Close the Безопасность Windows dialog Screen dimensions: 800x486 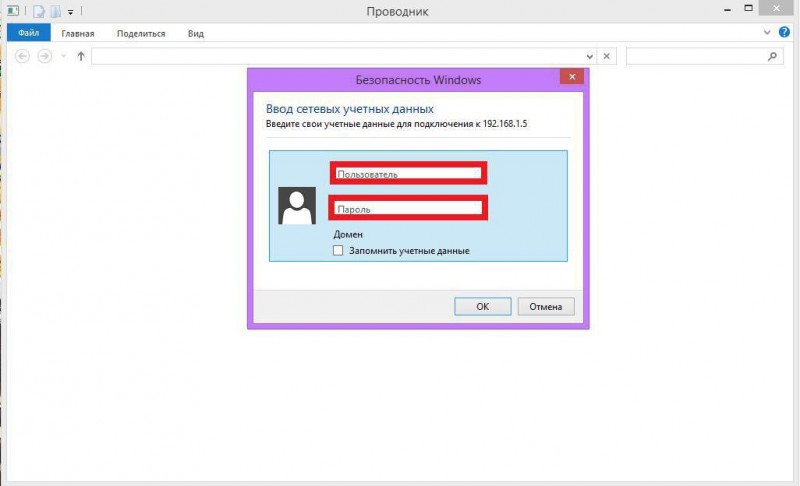572,76
